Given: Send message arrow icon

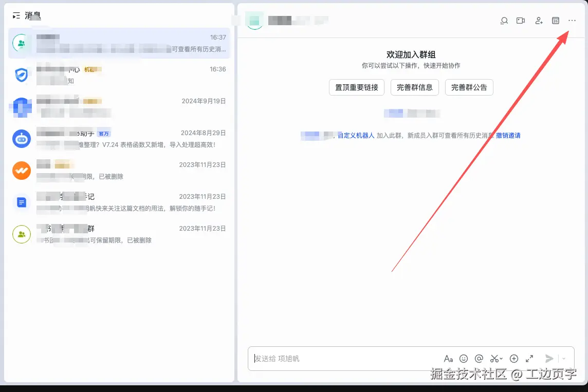Looking at the screenshot, I should coord(549,359).
